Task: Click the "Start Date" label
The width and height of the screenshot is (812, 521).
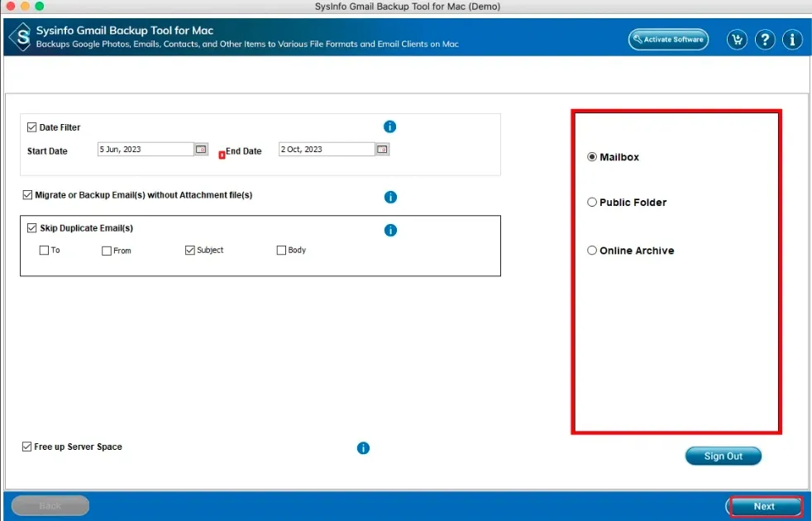Action: 47,151
